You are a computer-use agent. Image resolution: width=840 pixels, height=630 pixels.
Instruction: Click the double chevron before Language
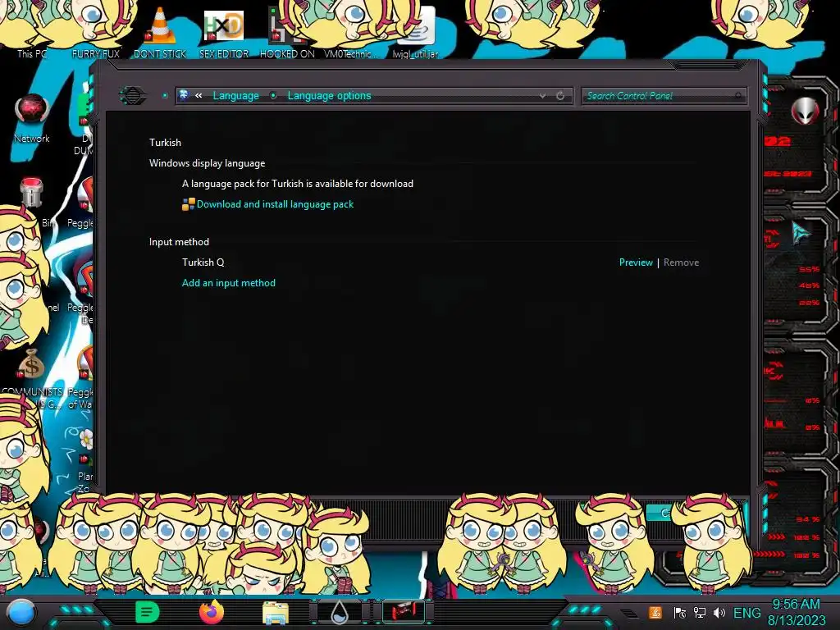[x=199, y=95]
